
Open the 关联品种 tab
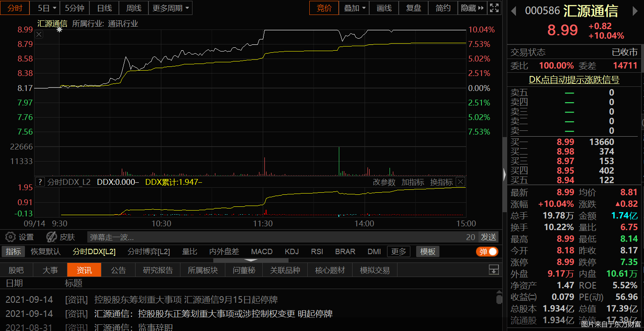[x=285, y=270]
